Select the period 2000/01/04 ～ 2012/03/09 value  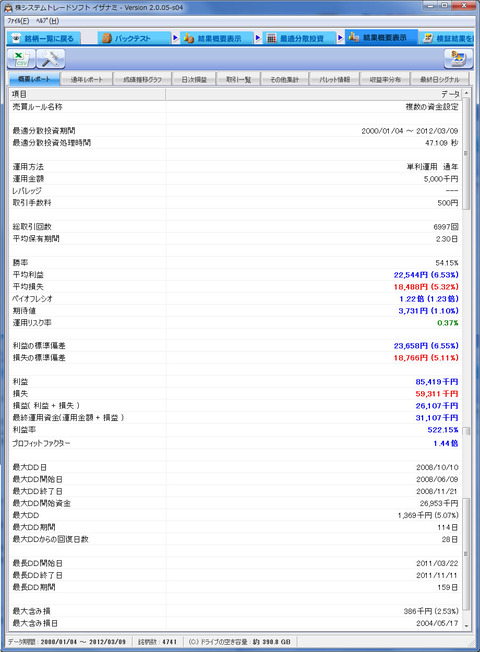pos(410,131)
